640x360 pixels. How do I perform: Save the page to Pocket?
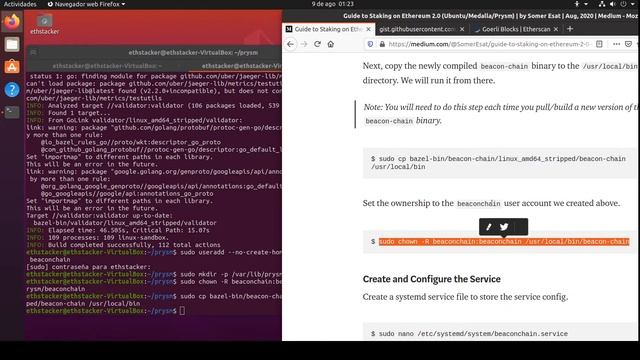point(629,44)
